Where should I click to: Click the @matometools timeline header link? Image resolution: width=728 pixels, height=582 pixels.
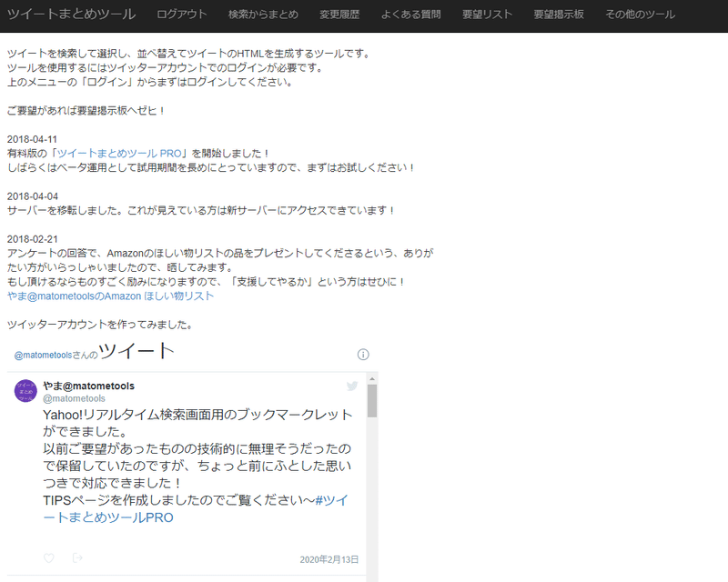pos(43,355)
